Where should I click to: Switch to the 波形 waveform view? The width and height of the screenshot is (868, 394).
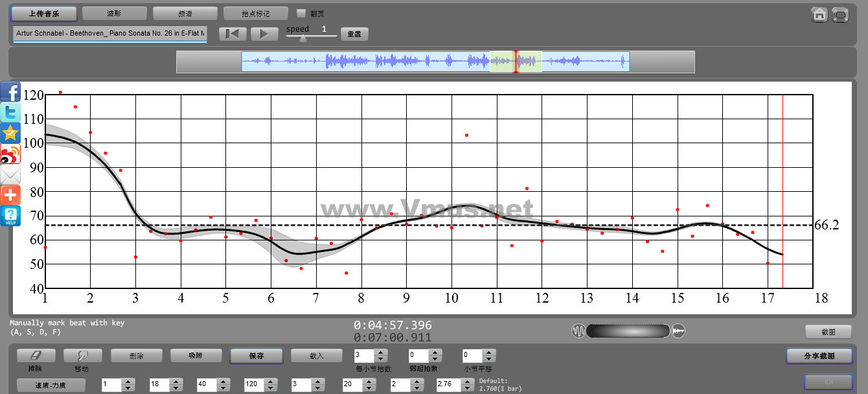coord(114,13)
